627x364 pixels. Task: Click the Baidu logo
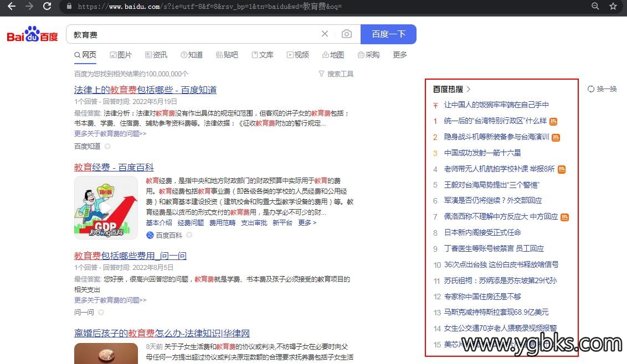(x=32, y=34)
